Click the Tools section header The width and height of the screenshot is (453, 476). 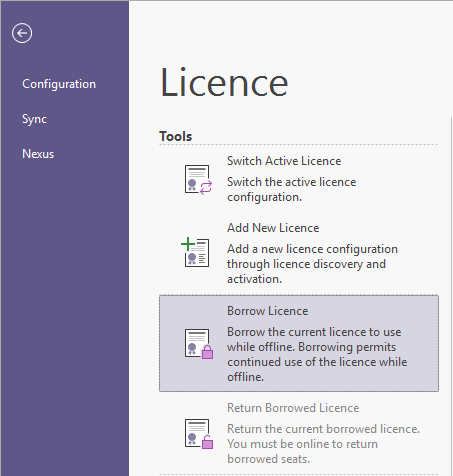pyautogui.click(x=176, y=136)
